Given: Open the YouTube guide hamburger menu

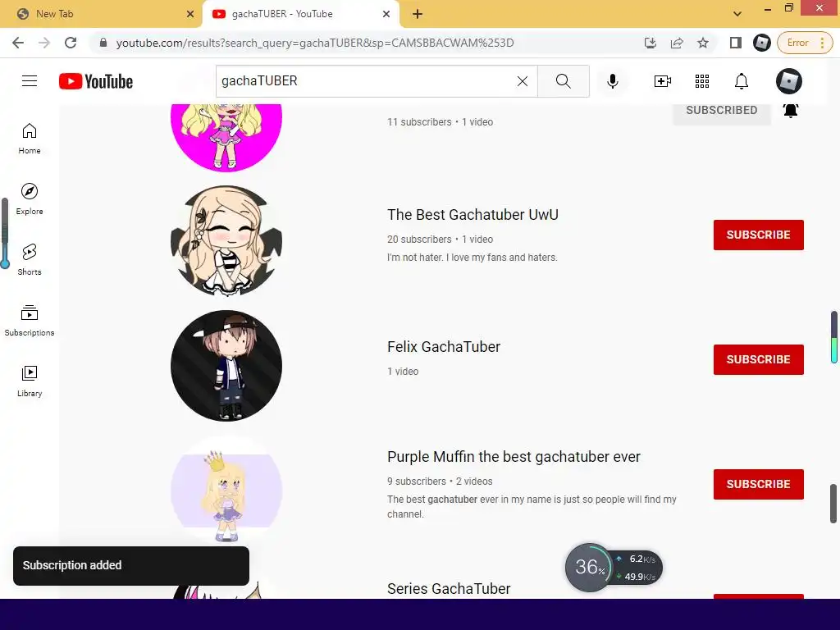Looking at the screenshot, I should point(30,81).
